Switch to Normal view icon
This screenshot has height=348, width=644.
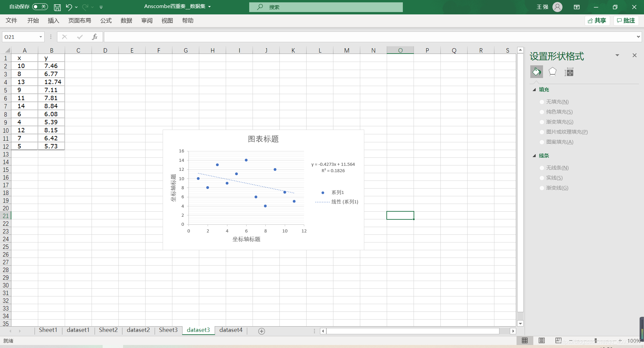tap(525, 341)
